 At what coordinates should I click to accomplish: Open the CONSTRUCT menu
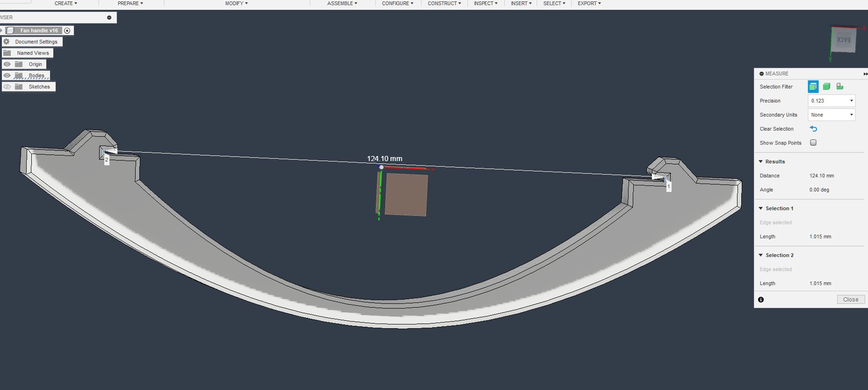pyautogui.click(x=444, y=3)
